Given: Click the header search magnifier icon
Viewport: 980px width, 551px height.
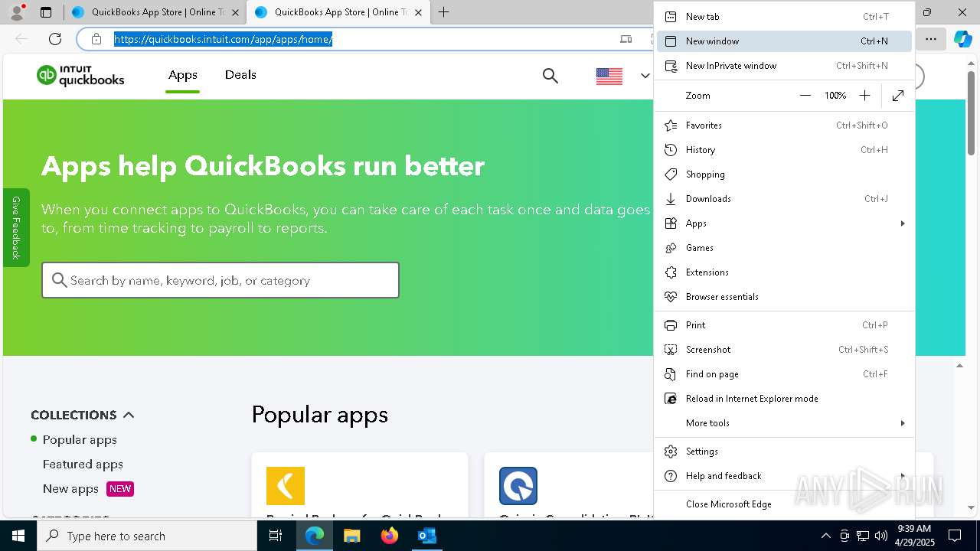Looking at the screenshot, I should (x=550, y=75).
